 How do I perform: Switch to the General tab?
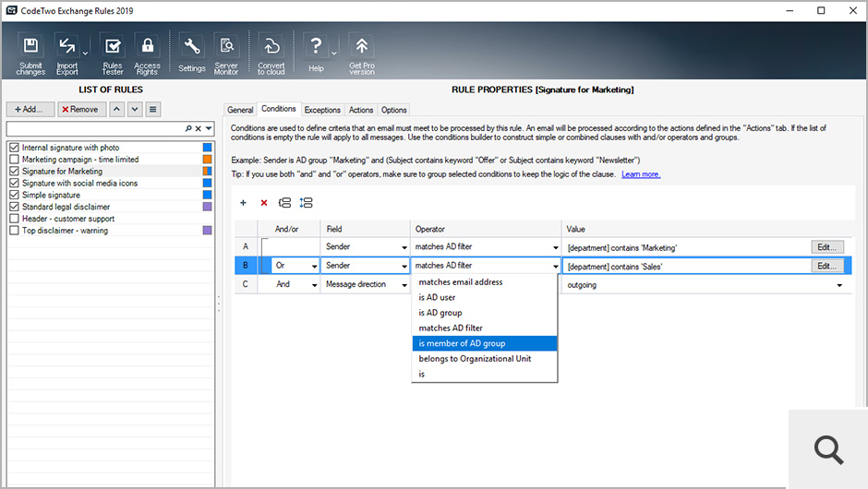click(x=240, y=110)
